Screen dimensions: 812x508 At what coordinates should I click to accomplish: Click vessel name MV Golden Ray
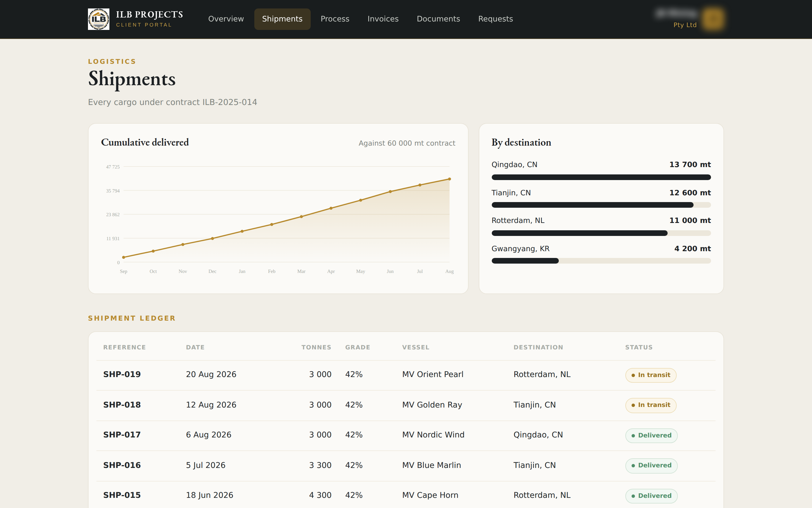(432, 405)
